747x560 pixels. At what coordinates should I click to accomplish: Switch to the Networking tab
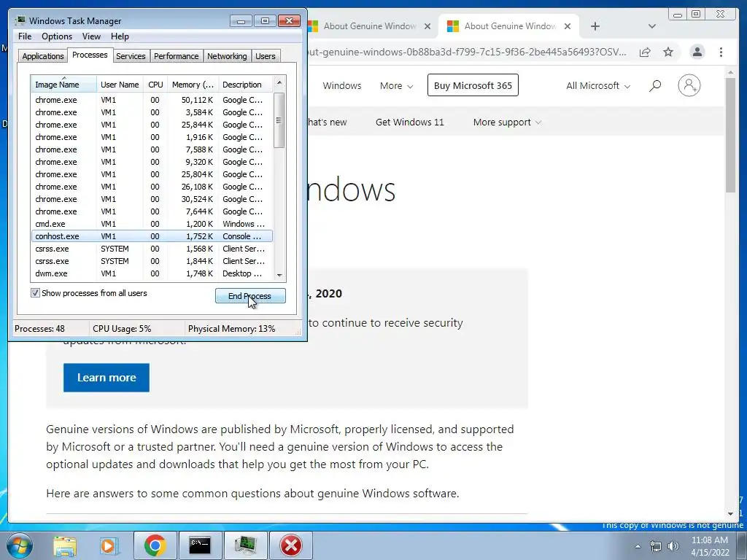[x=227, y=56]
